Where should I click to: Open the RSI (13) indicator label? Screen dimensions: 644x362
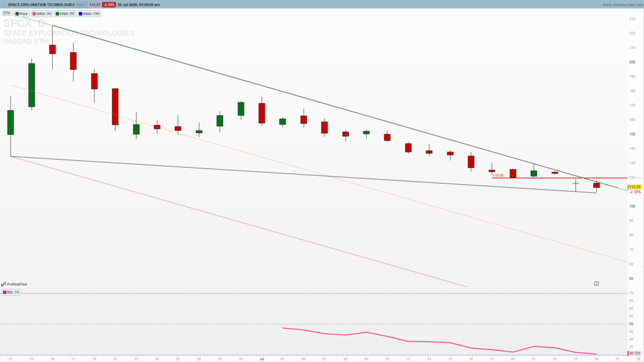tap(11, 292)
